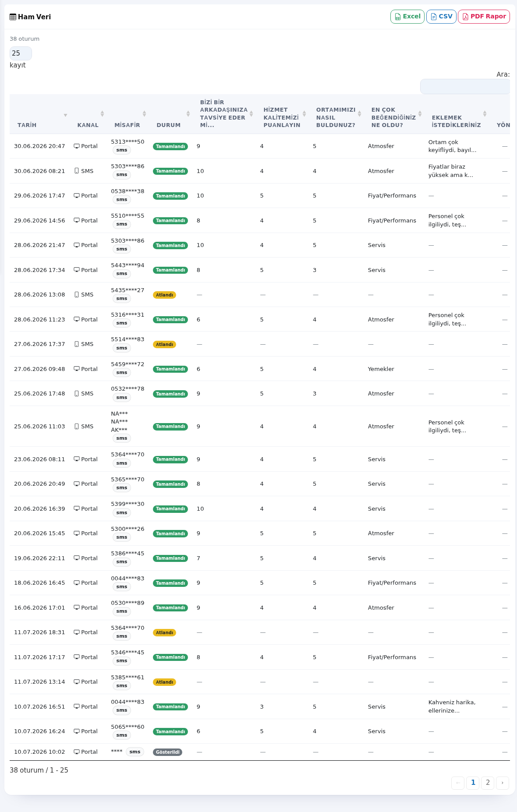Click the comment "Kahveniz harika, ellerinize..."

(x=452, y=706)
